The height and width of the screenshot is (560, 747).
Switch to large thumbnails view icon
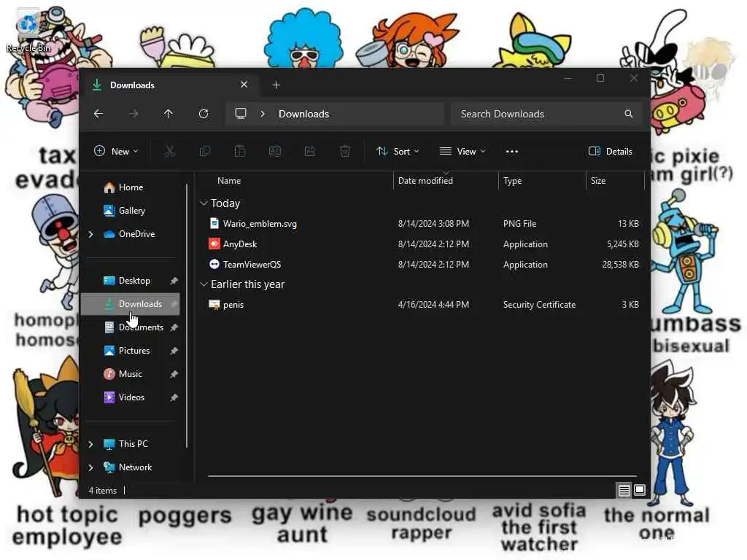[x=640, y=490]
